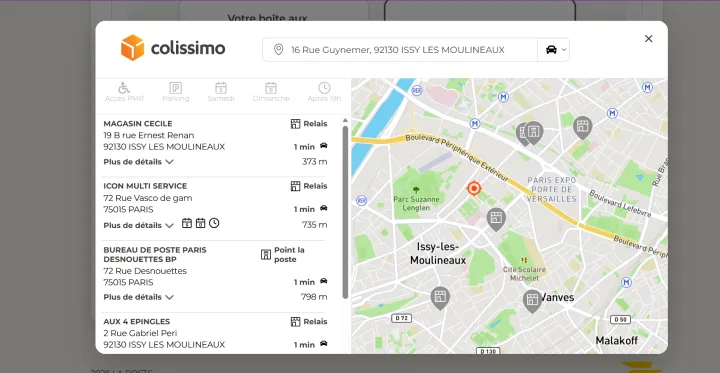Click the Relais icon for MAGASIN CECILE
Viewport: 720px width, 373px height.
(x=295, y=124)
